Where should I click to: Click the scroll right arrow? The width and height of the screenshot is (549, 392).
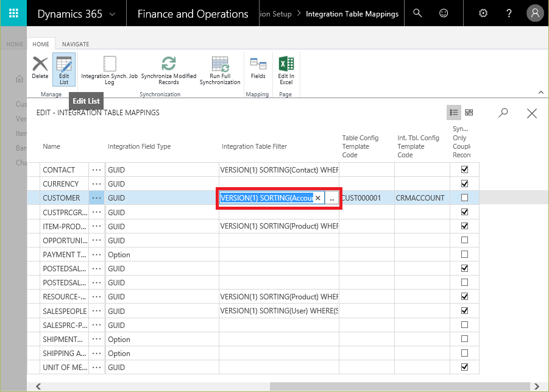pos(536,387)
